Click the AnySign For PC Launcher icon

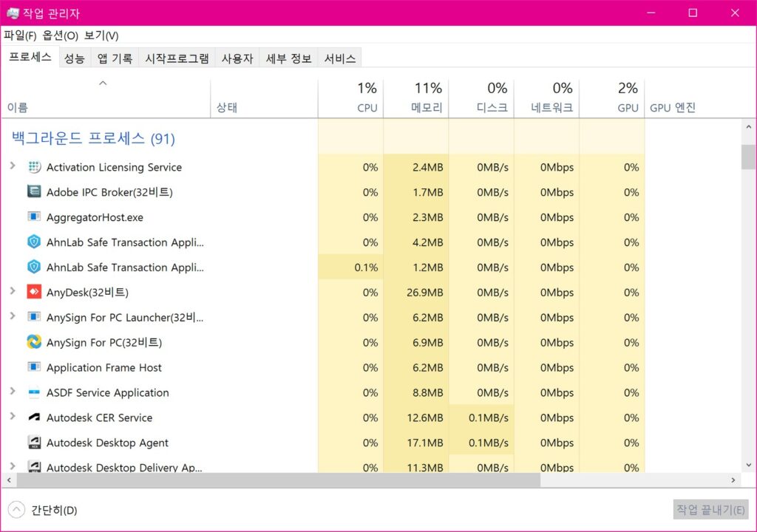click(34, 317)
